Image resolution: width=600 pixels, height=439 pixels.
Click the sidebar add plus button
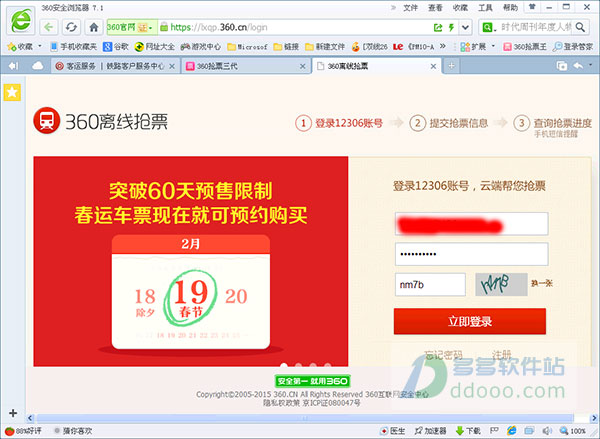(x=13, y=413)
